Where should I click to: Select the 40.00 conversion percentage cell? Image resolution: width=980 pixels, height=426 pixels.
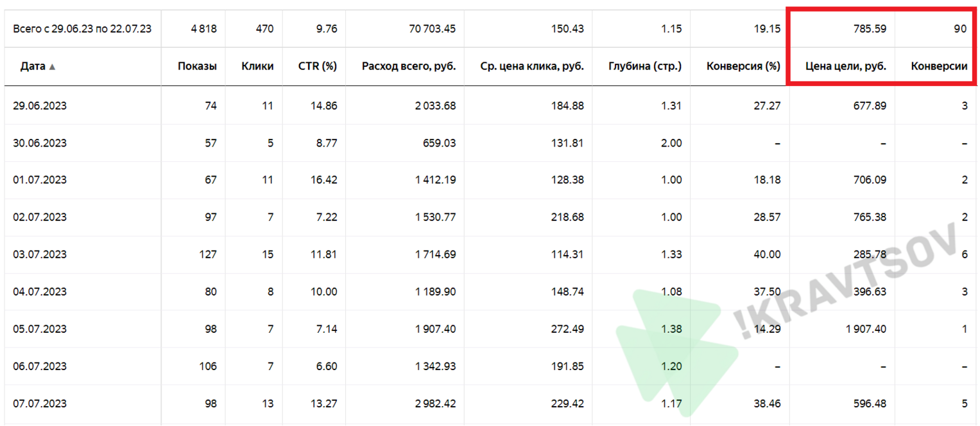768,254
